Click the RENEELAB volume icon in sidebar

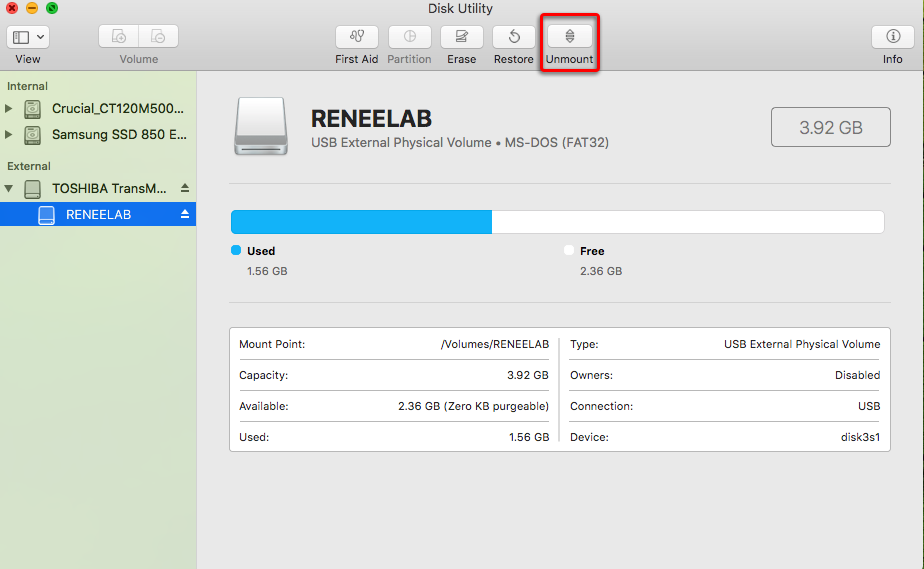[47, 215]
